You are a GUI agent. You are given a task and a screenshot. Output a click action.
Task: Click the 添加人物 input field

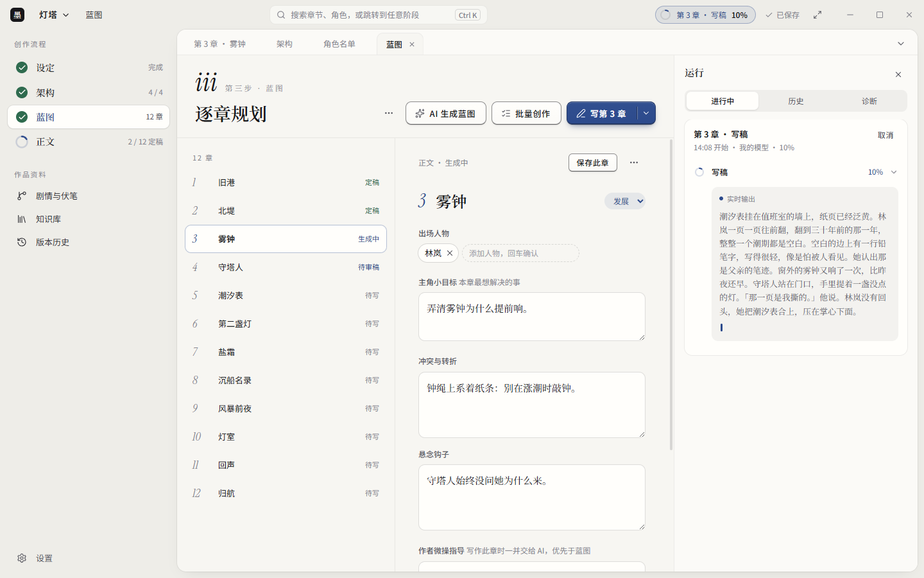click(520, 253)
